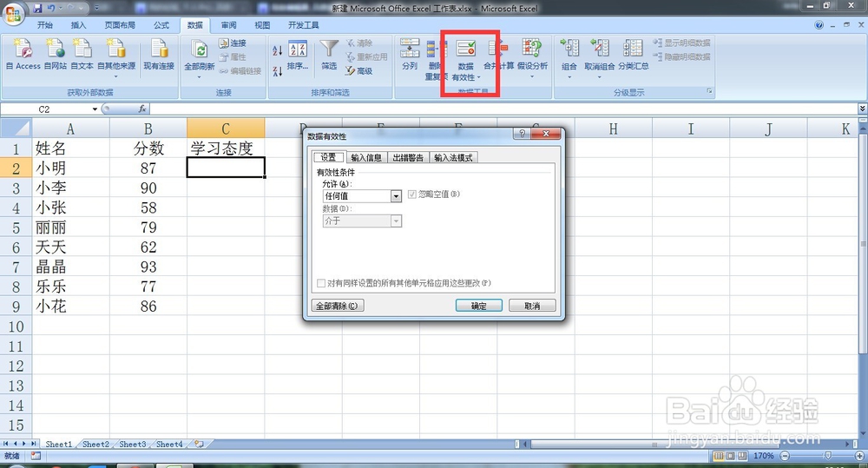Select Normal view in the status bar

tap(719, 456)
